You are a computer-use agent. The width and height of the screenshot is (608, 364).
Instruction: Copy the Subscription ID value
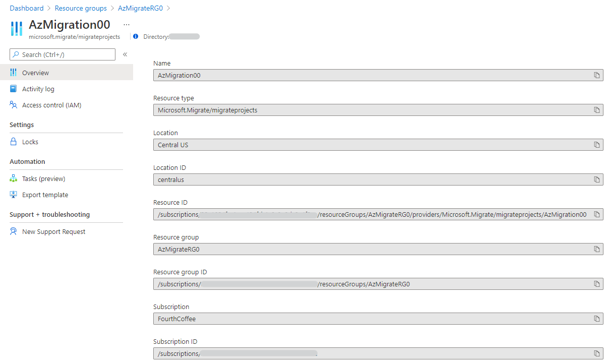(596, 353)
